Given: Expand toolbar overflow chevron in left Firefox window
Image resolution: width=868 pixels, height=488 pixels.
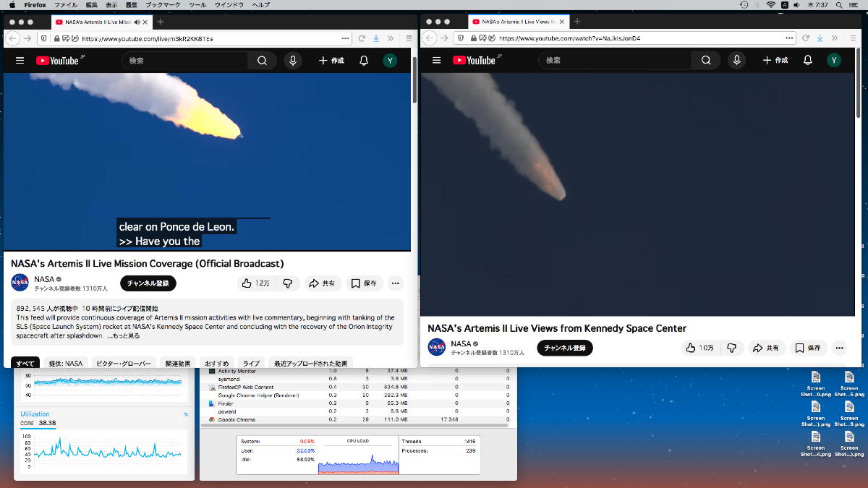Looking at the screenshot, I should pyautogui.click(x=391, y=38).
